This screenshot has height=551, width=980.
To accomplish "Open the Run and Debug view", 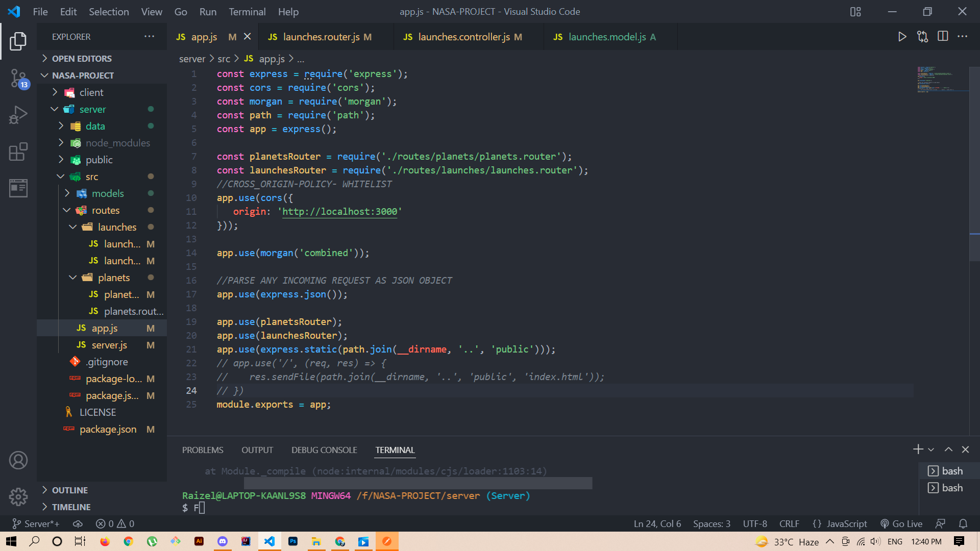I will click(x=18, y=115).
